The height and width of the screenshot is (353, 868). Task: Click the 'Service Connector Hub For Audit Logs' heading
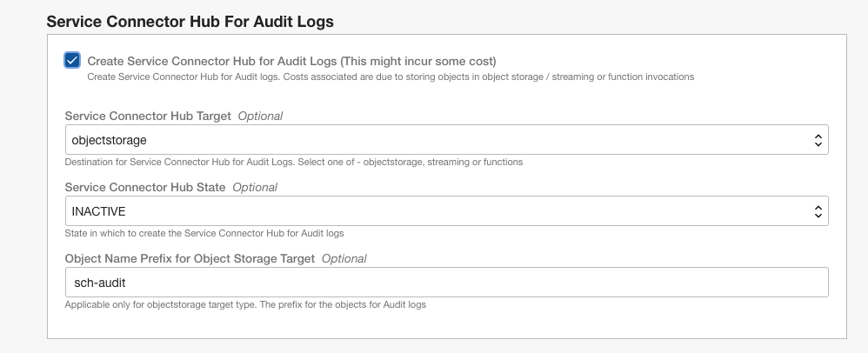[190, 21]
